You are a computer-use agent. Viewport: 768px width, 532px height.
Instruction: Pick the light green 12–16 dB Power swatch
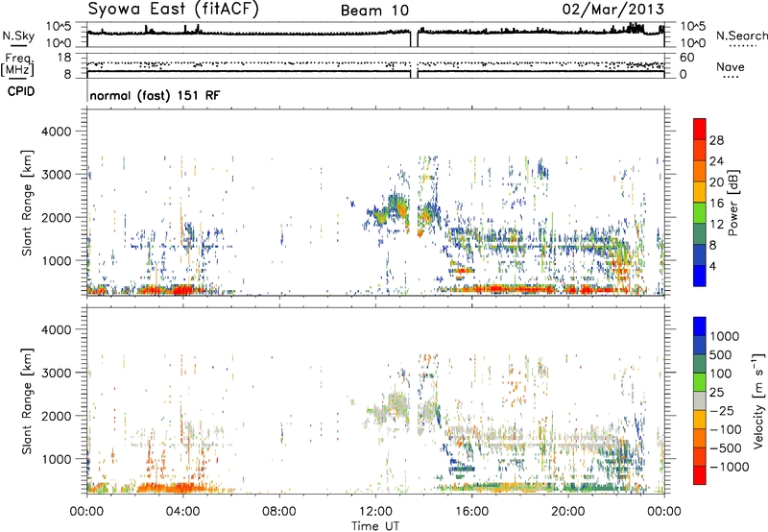tap(700, 212)
